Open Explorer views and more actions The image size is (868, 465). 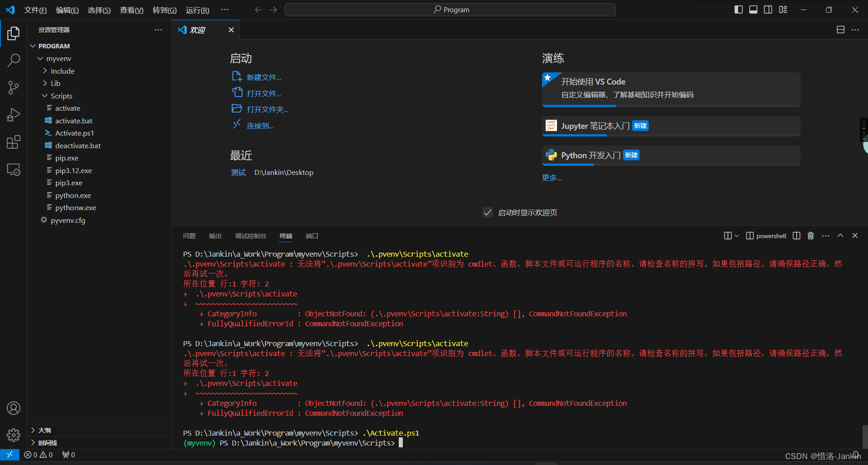[158, 30]
